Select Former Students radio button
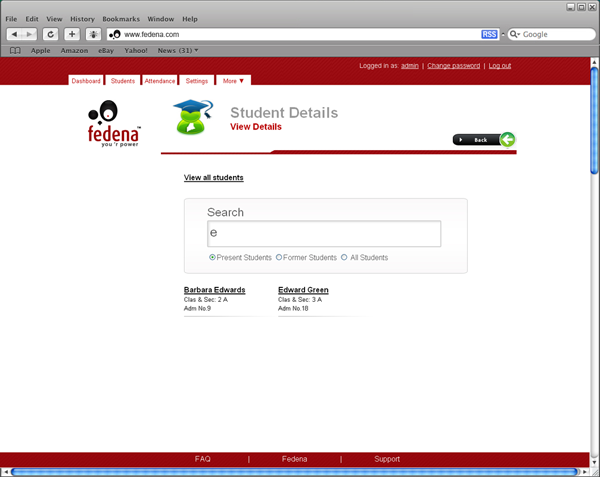 click(x=279, y=257)
